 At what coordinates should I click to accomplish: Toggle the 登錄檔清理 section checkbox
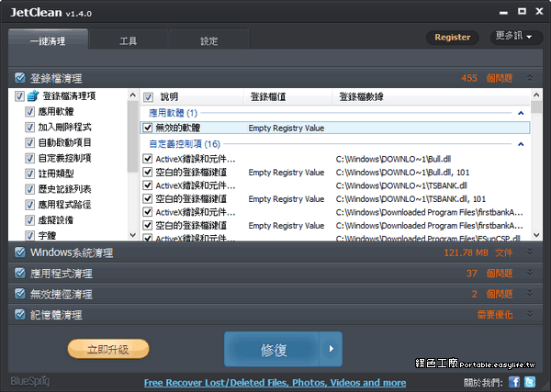click(x=20, y=78)
